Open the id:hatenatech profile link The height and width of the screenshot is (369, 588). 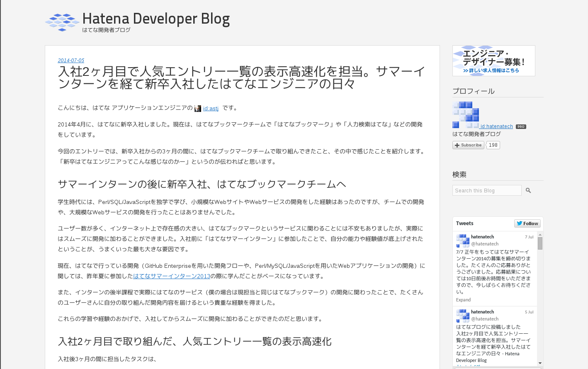pos(497,126)
